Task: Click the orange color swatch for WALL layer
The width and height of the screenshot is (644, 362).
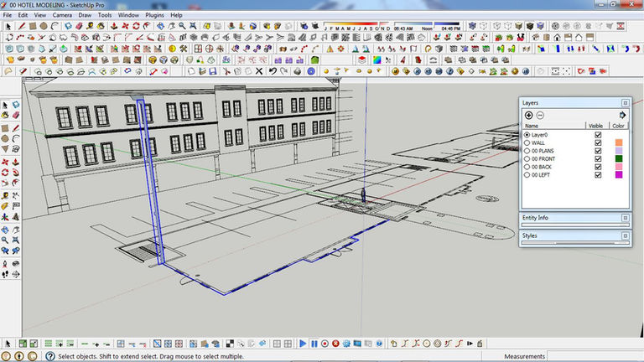Action: pos(619,143)
